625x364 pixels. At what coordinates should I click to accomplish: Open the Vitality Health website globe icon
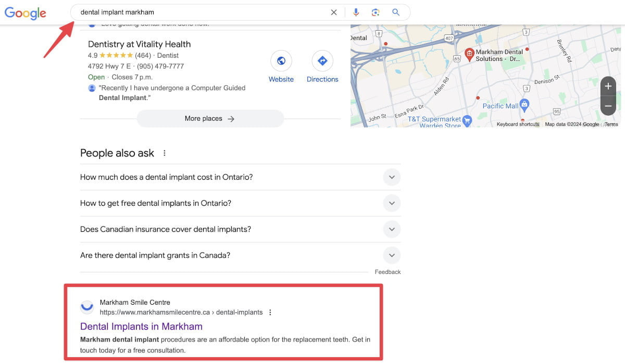(281, 61)
